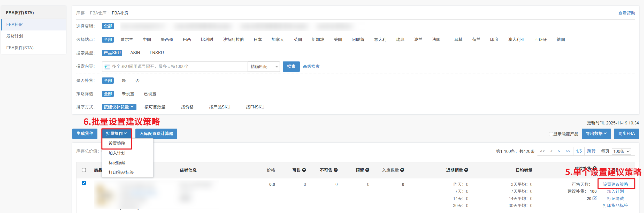Viewport: 644px width, 213px height.
Task: Expand the 导出数据 dropdown button
Action: click(x=596, y=133)
